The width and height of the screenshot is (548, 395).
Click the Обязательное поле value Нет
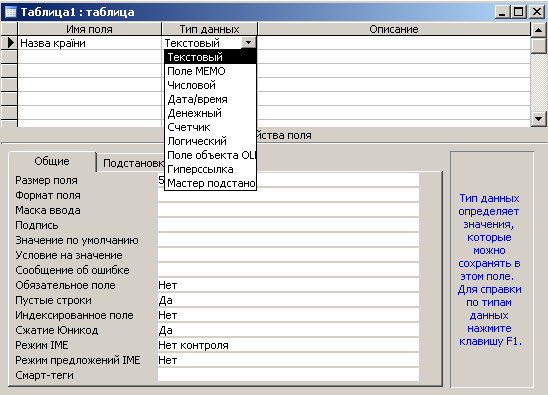coord(288,285)
